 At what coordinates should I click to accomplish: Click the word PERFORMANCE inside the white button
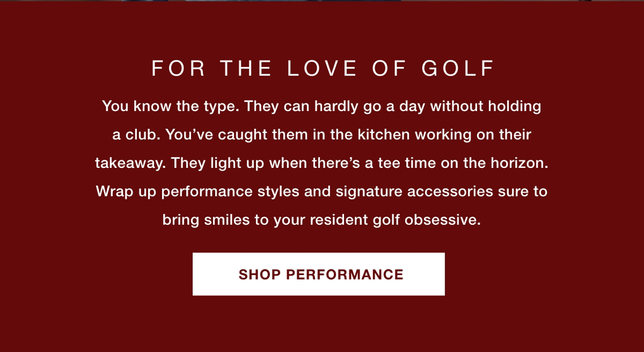[x=345, y=274]
